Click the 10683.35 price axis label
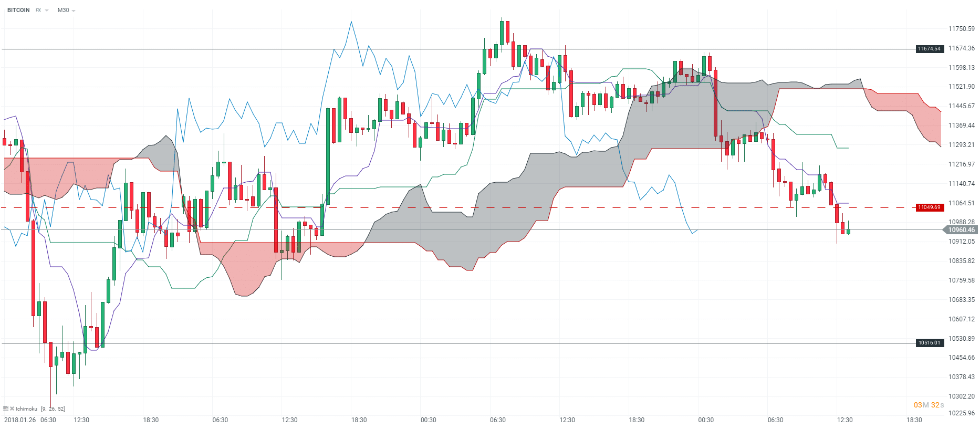The width and height of the screenshot is (980, 429). (961, 300)
